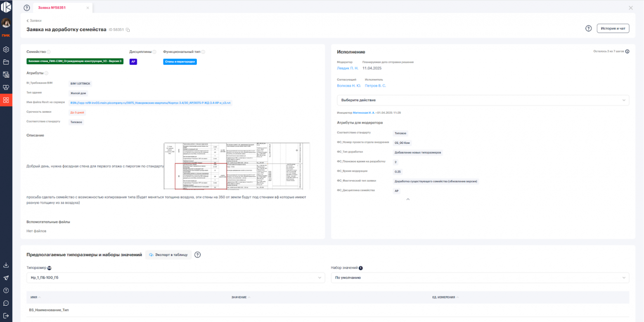Open the 'Набор значений' dropdown

point(480,278)
